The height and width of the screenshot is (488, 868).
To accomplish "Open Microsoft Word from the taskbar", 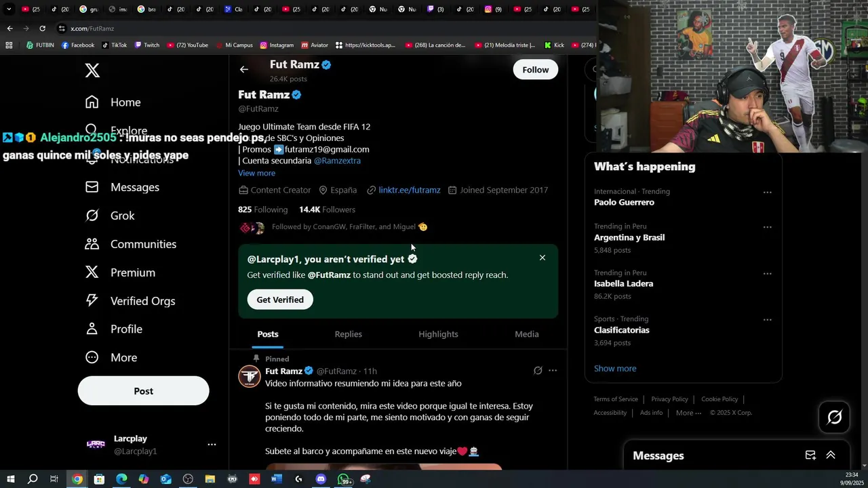I will (276, 479).
